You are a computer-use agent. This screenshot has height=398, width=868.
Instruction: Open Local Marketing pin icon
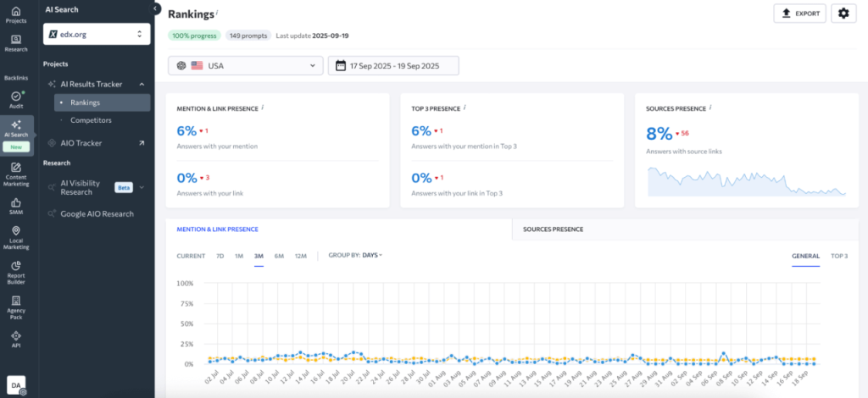coord(16,237)
